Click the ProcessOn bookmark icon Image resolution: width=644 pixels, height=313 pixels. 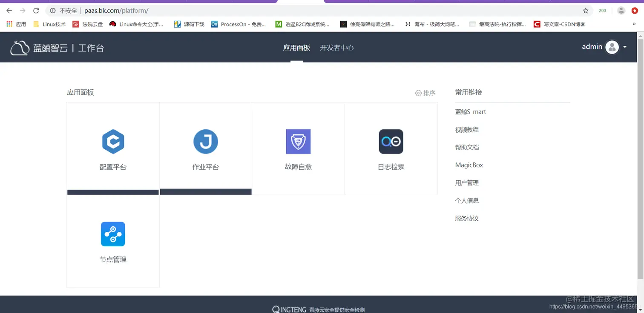214,24
